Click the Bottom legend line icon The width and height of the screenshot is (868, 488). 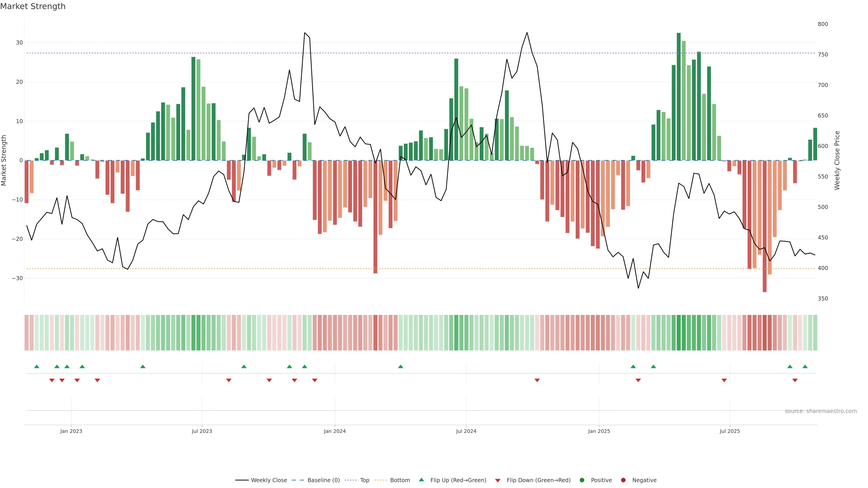[380, 480]
